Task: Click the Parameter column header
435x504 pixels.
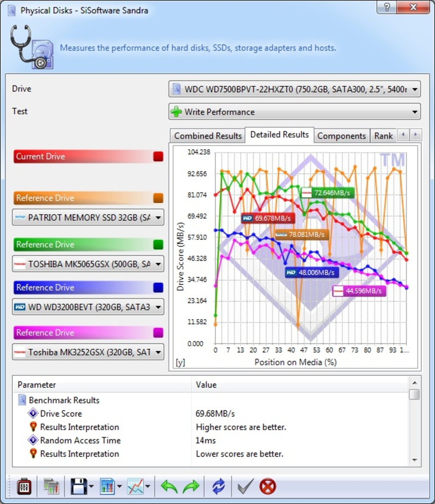Action: click(102, 385)
